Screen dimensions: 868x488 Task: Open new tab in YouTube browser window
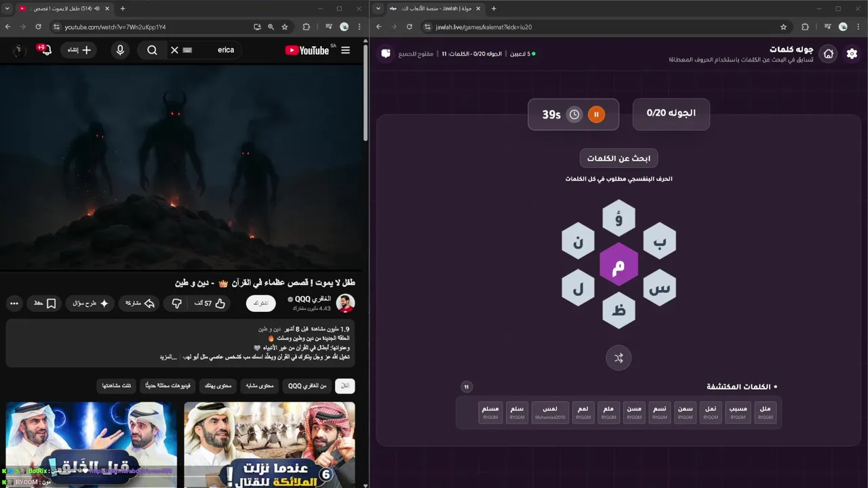pos(123,8)
